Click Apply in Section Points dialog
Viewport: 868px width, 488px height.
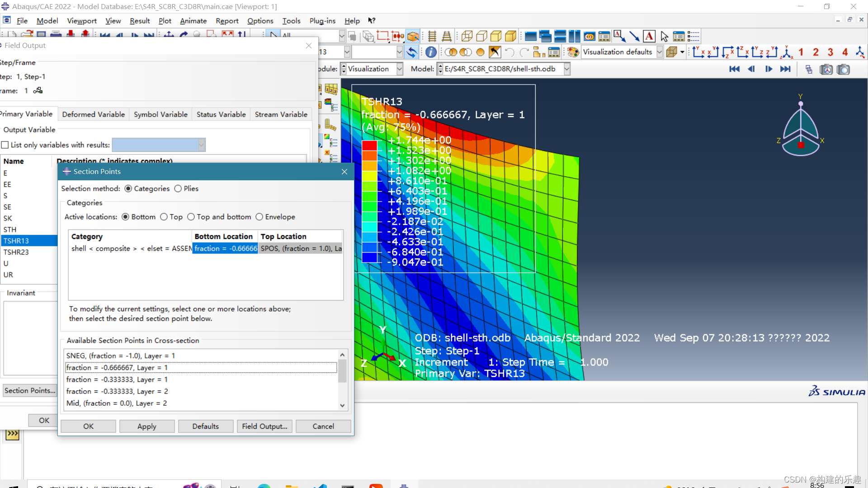pos(146,426)
